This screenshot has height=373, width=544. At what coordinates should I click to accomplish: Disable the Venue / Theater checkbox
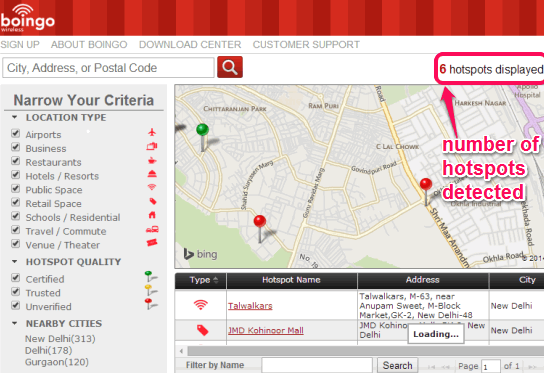click(x=15, y=244)
